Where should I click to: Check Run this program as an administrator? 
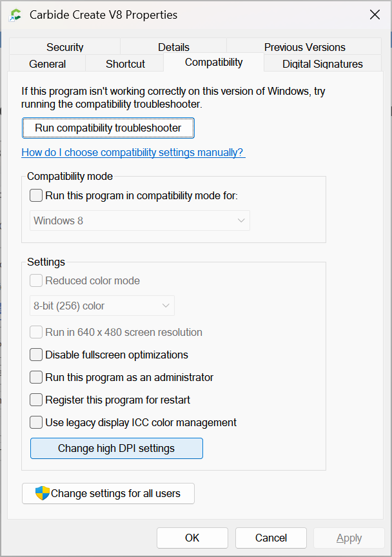pos(37,377)
